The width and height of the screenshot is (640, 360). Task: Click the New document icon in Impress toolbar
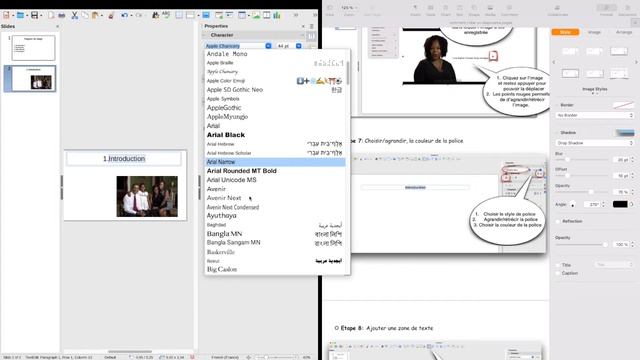pyautogui.click(x=6, y=15)
